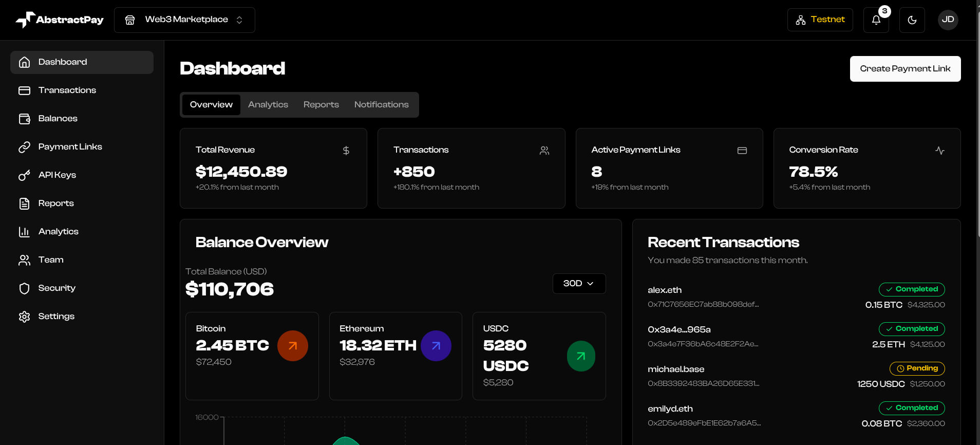Image resolution: width=980 pixels, height=445 pixels.
Task: Click the Ethereum purple arrow icon
Action: [436, 346]
